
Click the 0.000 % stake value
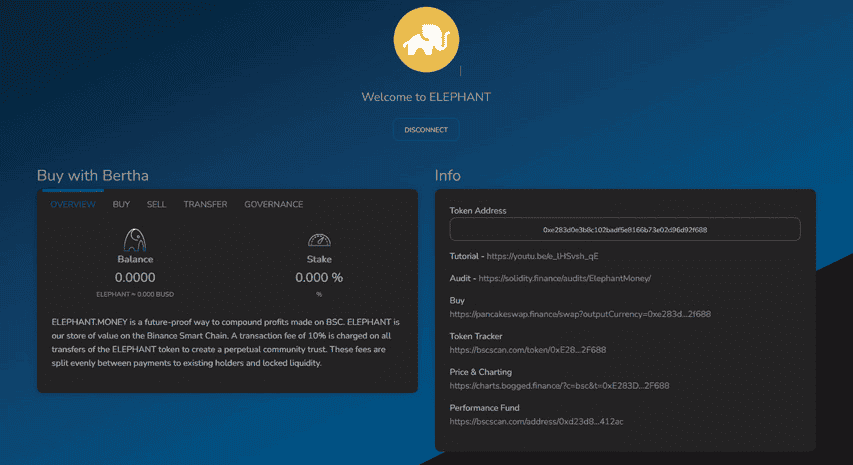click(x=319, y=278)
